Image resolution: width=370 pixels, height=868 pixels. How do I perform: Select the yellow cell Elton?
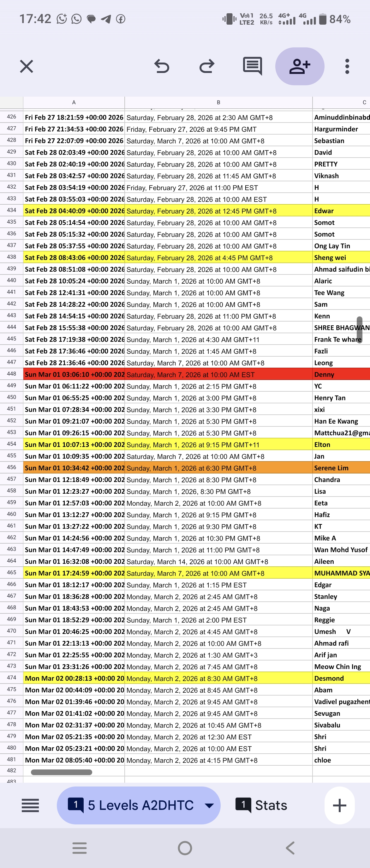341,444
